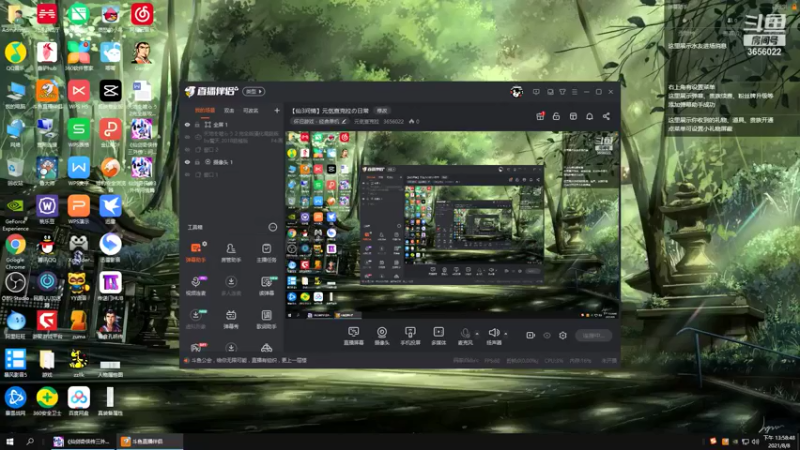The image size is (800, 450).
Task: Open the hamburger main menu in title bar
Action: tap(574, 92)
